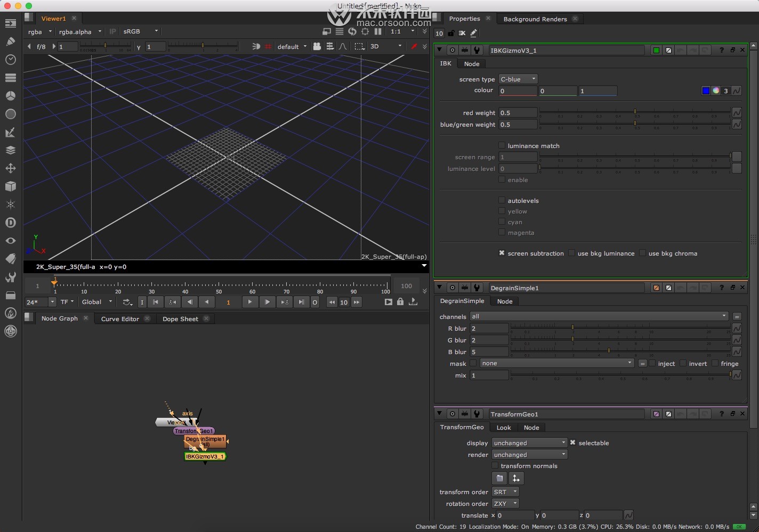Click the R blur value field
This screenshot has width=759, height=532.
[489, 328]
